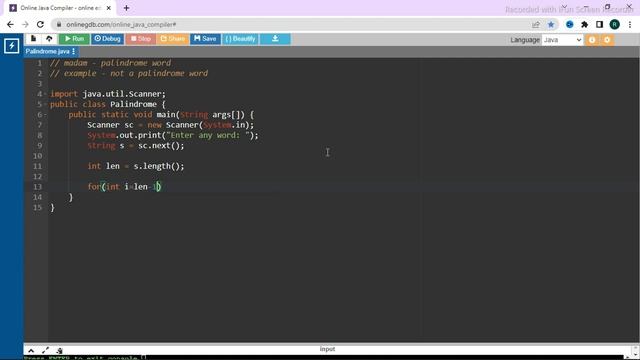
Task: Click the 'Enter any word: ' string literal
Action: point(208,135)
